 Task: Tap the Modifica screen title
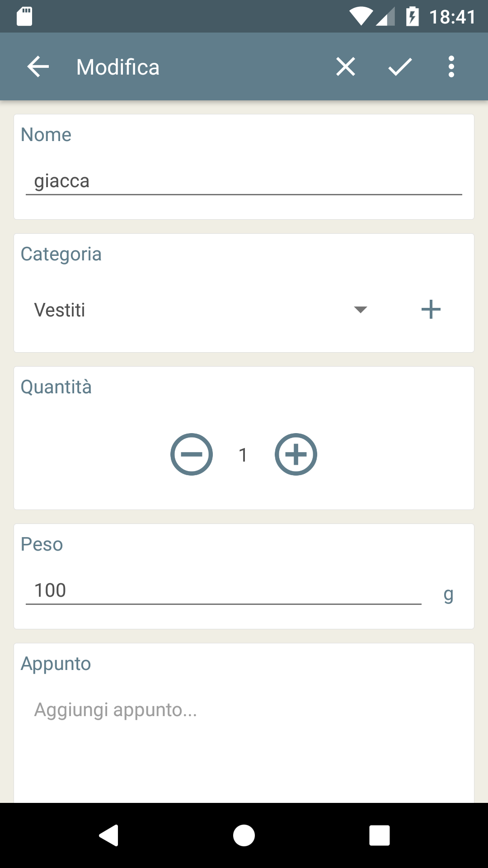[118, 67]
